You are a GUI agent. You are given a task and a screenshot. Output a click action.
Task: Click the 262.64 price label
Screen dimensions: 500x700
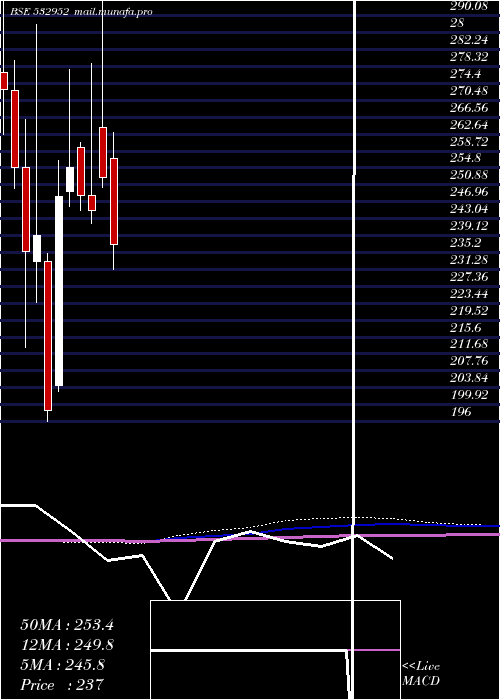(x=468, y=125)
